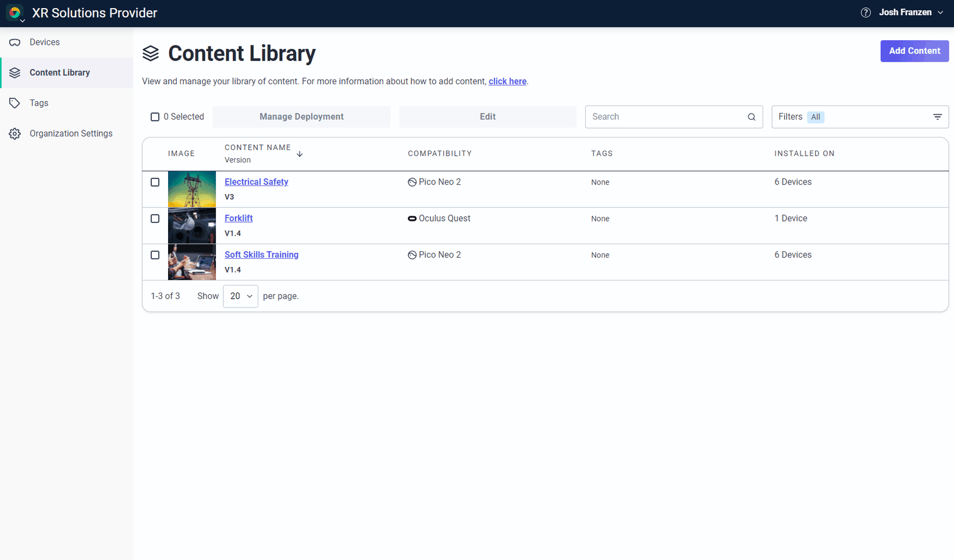The height and width of the screenshot is (560, 954).
Task: Click '6 Devices' in Electrical Safety row
Action: click(x=793, y=182)
